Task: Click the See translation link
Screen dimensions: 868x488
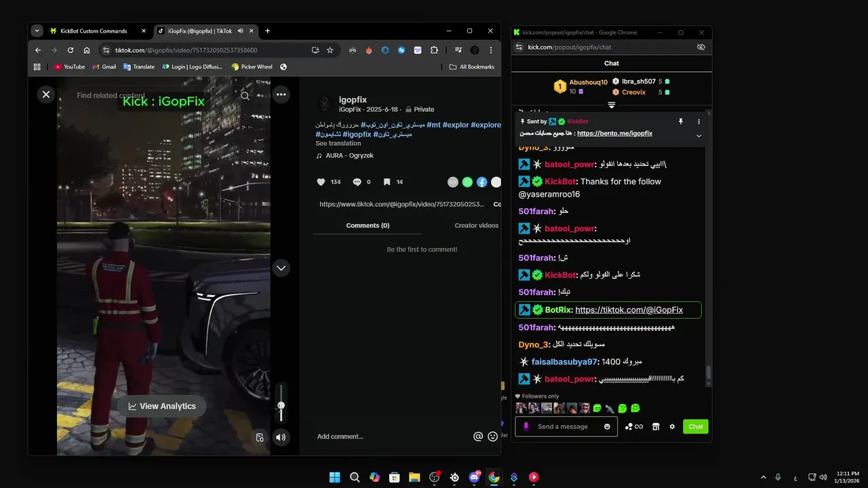Action: tap(338, 143)
